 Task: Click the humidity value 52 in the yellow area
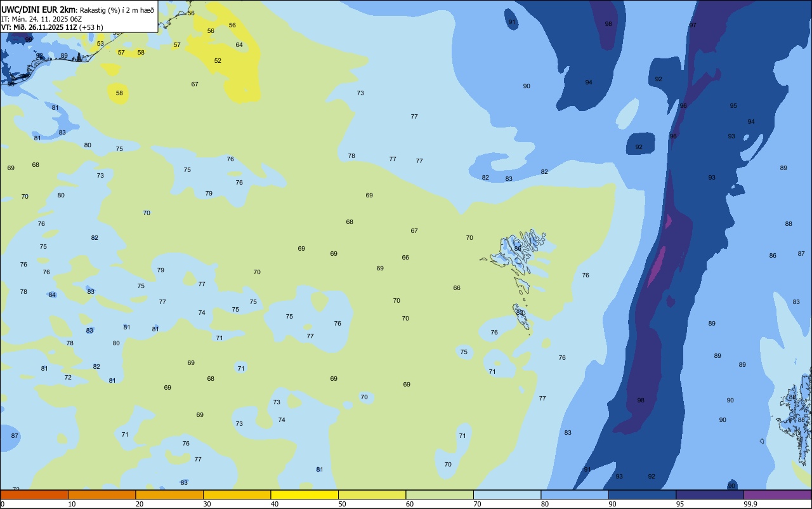(x=218, y=61)
